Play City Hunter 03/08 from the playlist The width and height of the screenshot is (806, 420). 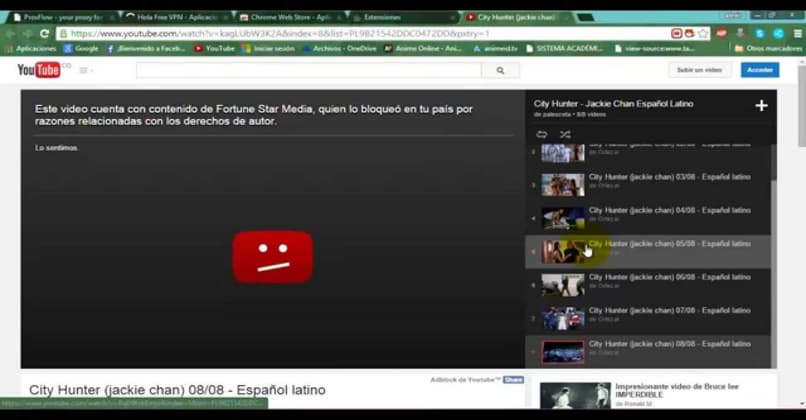(648, 185)
